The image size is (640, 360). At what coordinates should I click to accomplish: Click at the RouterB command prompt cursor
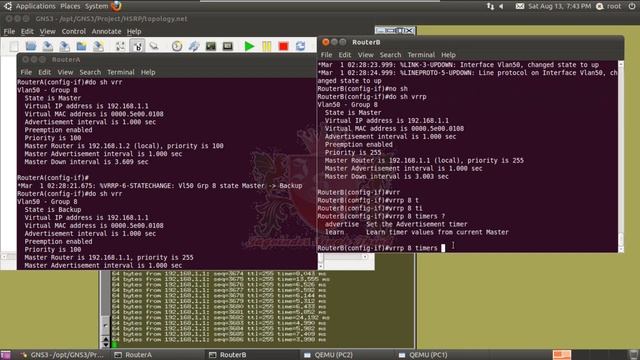pyautogui.click(x=443, y=248)
